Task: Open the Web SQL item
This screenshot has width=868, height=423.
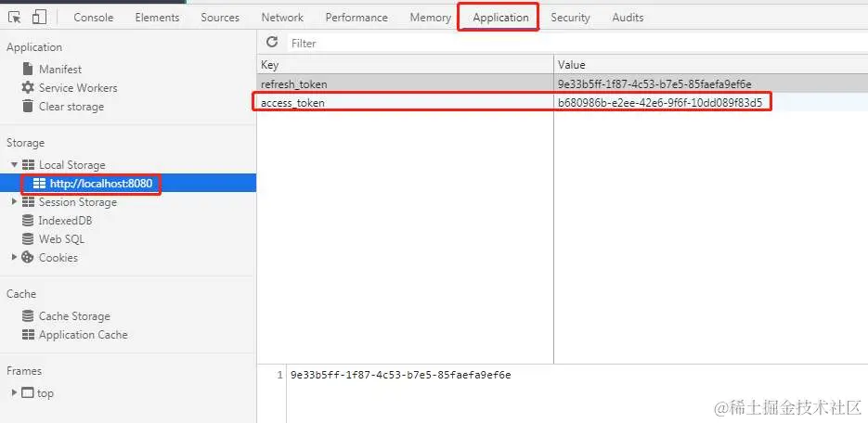Action: coord(61,239)
